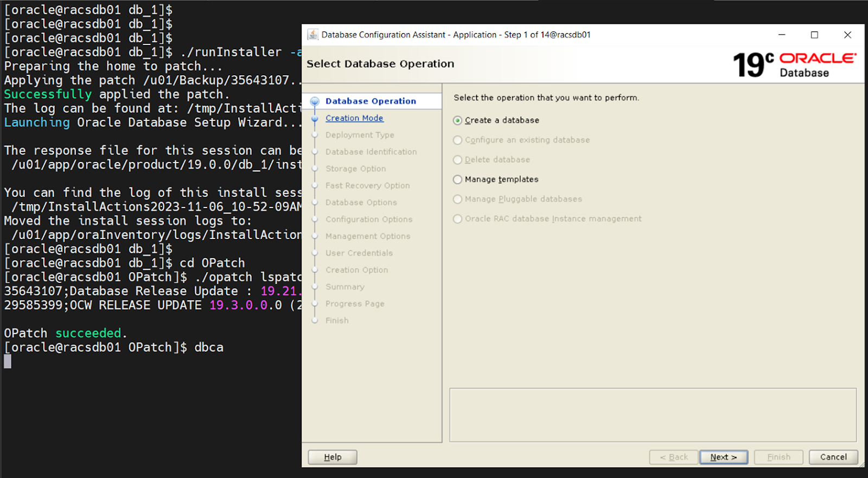Screen dimensions: 868x478
Task: Click the Java icon in title bar
Action: pyautogui.click(x=312, y=35)
